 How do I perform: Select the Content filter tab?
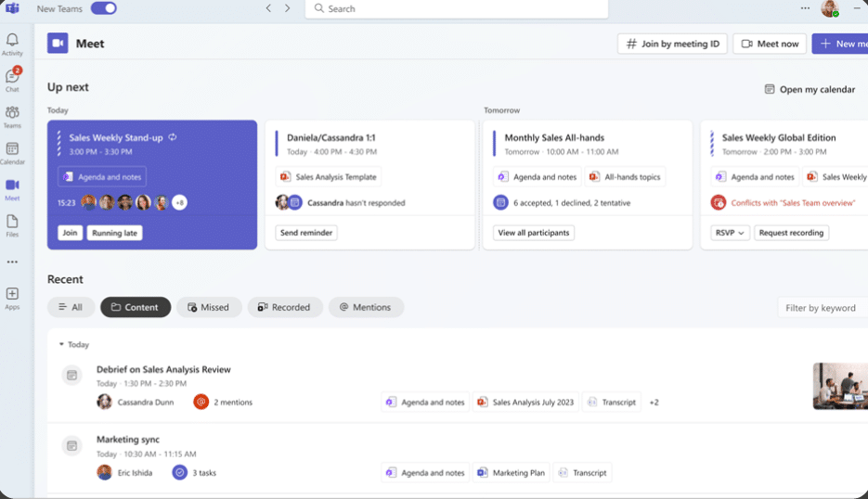(136, 307)
